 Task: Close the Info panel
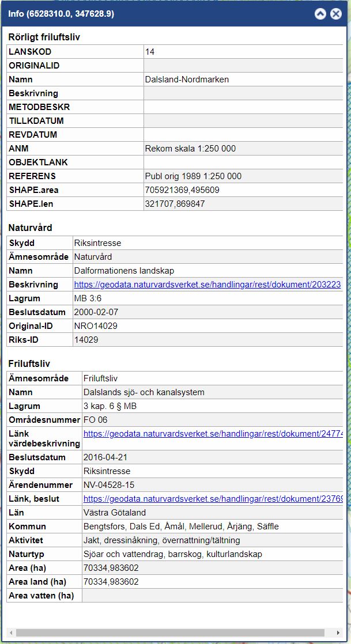336,14
